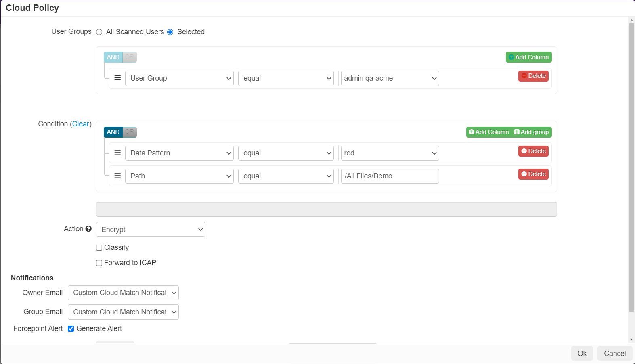Delete the Data Pattern condition row
This screenshot has height=364, width=635.
coord(533,151)
